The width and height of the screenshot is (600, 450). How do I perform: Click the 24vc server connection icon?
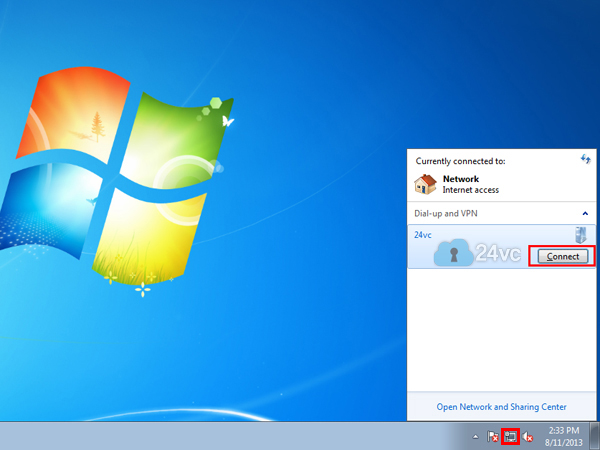click(x=581, y=235)
